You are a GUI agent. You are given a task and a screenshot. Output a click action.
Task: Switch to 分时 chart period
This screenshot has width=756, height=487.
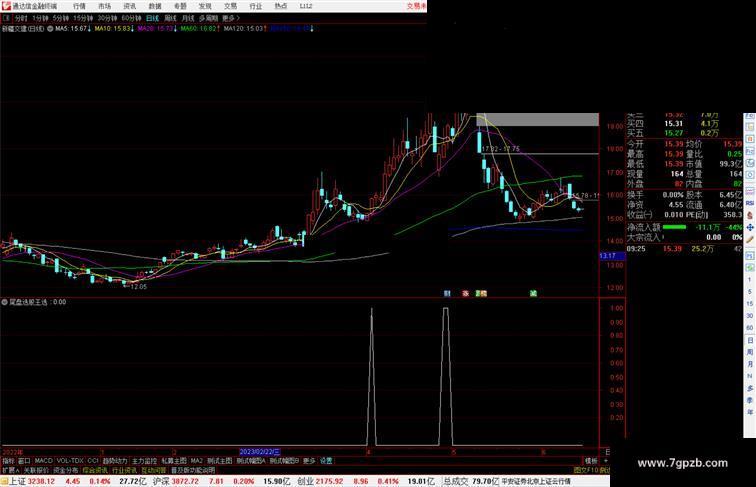[x=21, y=18]
